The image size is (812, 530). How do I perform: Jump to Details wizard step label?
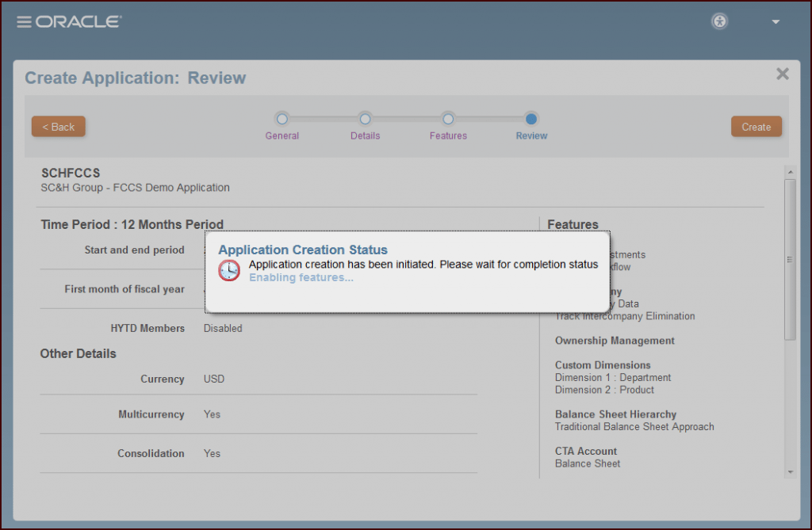[365, 135]
